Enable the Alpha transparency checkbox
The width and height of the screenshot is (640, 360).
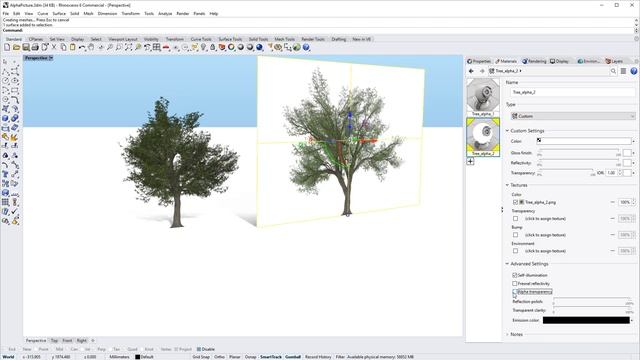coord(515,292)
